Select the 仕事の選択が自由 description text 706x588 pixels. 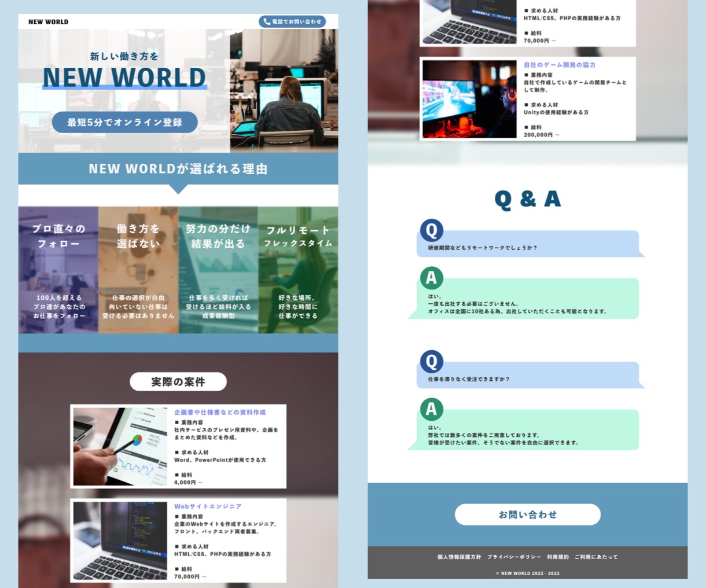click(138, 307)
